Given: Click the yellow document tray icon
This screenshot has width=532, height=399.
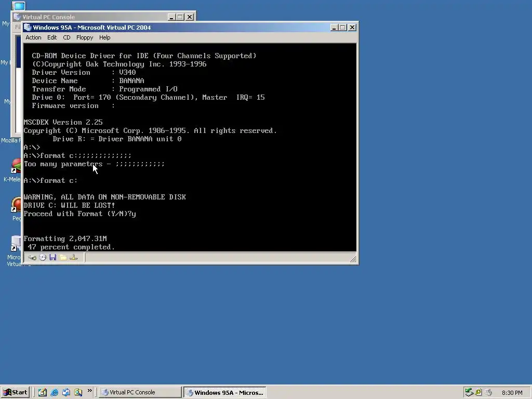Looking at the screenshot, I should 478,392.
